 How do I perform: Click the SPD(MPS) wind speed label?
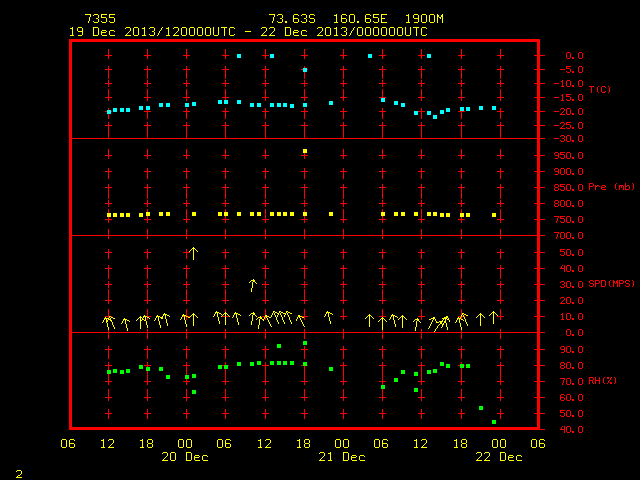coord(611,284)
